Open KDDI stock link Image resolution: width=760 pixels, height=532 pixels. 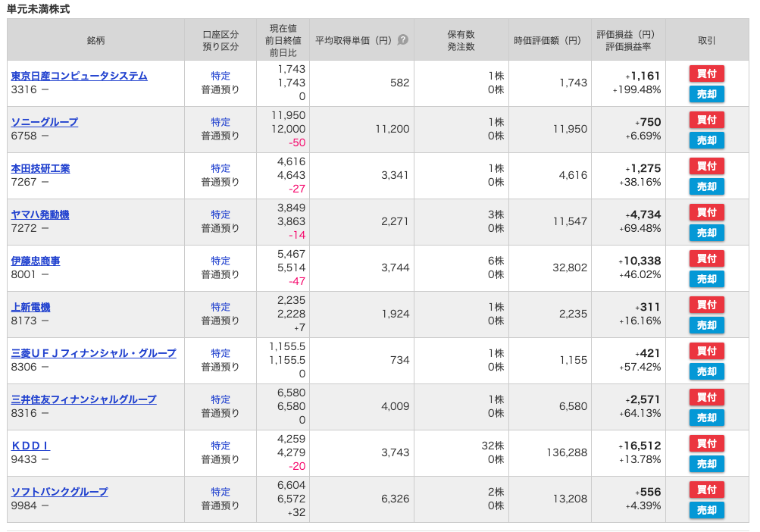30,446
